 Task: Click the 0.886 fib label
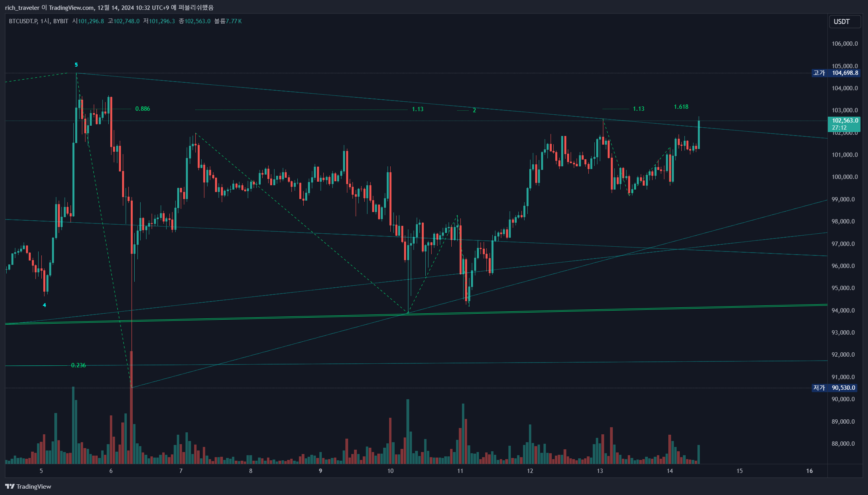tap(143, 109)
